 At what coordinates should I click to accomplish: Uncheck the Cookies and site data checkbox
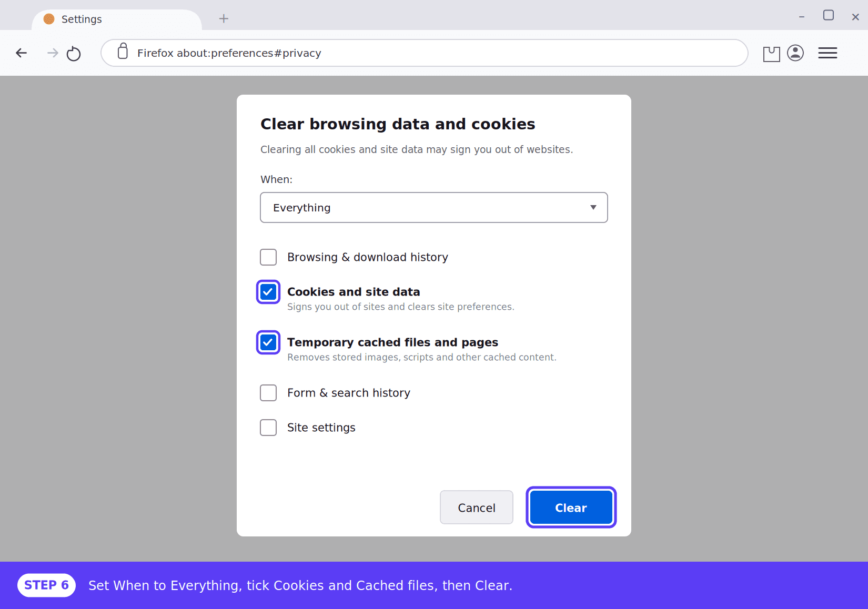pos(268,292)
